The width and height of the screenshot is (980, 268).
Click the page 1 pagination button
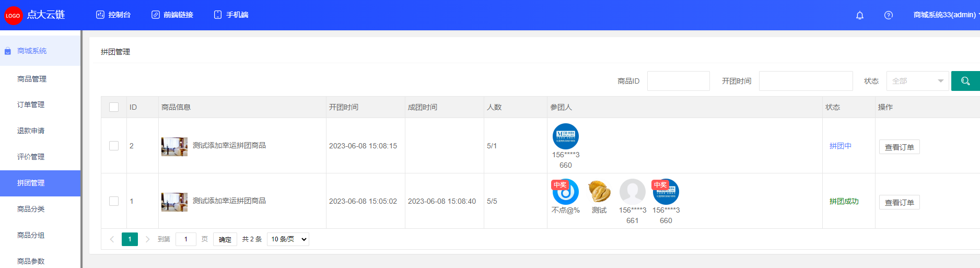coord(130,239)
